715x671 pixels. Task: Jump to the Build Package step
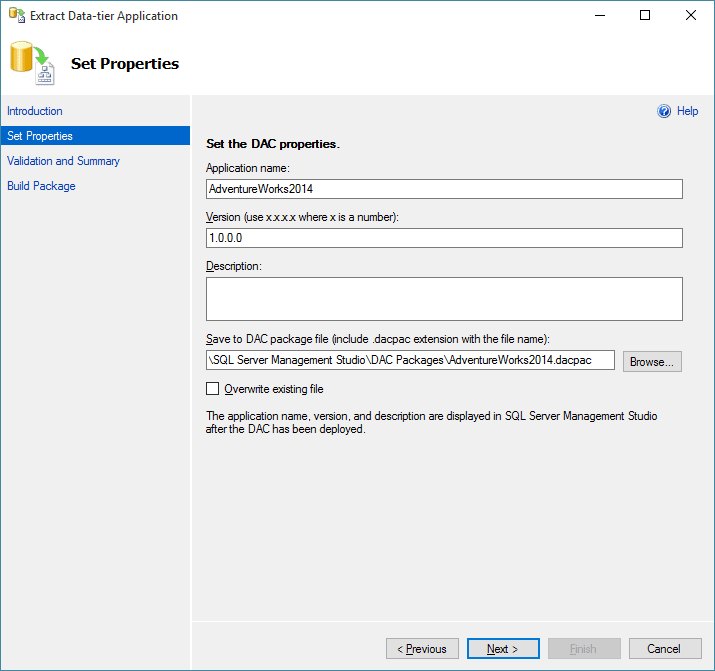point(41,186)
